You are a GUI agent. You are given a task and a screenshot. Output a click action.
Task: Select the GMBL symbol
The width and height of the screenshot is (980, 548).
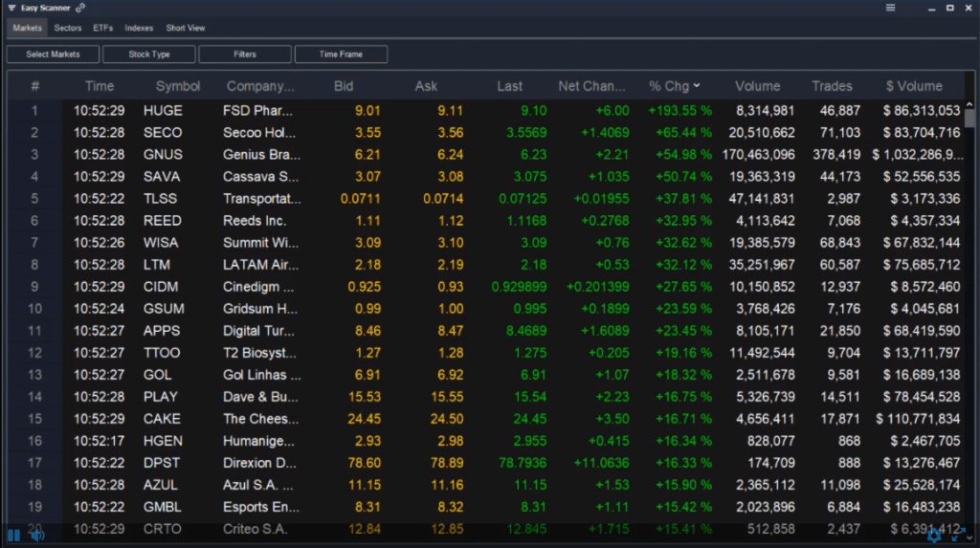(162, 507)
